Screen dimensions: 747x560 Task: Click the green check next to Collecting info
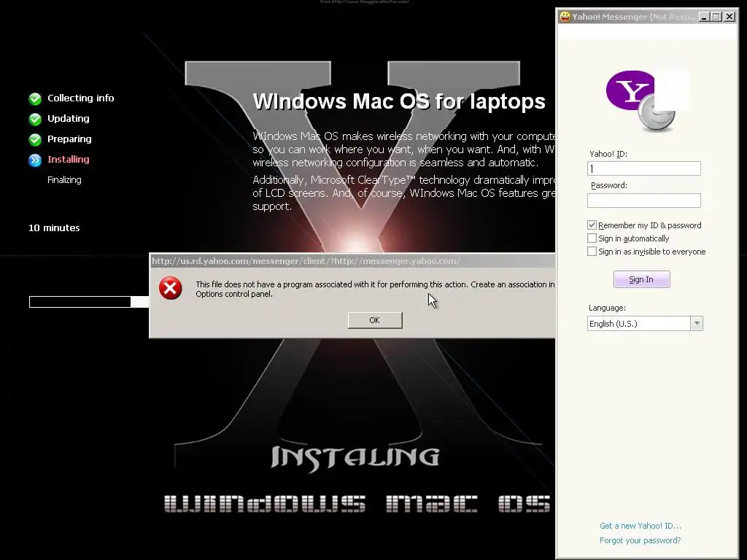(35, 98)
